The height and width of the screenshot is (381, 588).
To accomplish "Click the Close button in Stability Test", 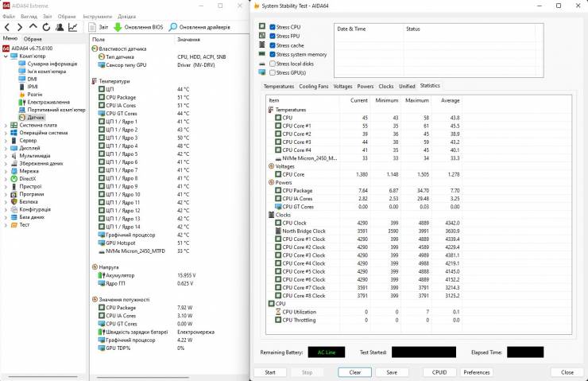I will coord(567,372).
